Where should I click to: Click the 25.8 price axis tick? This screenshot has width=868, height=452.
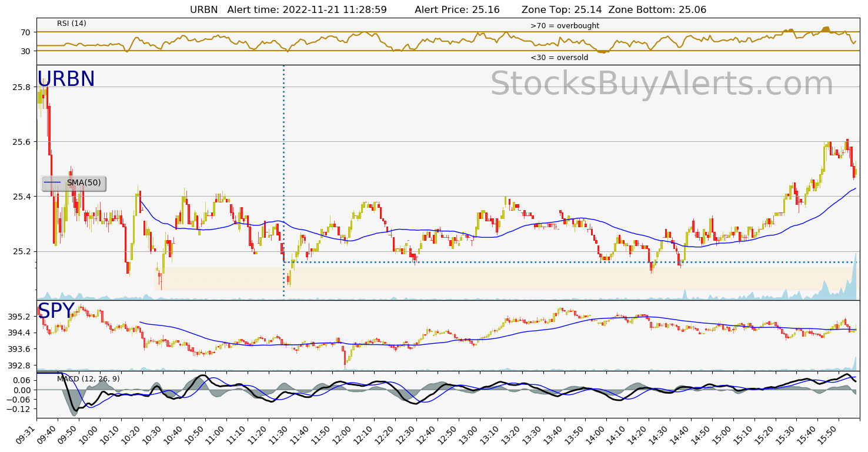[x=21, y=87]
